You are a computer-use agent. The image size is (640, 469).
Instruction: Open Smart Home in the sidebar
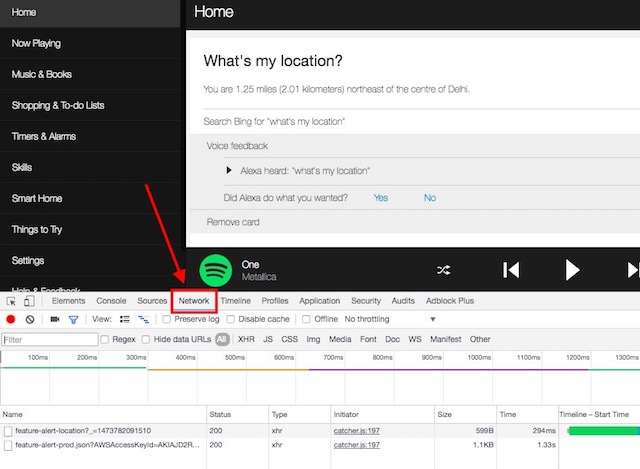90,198
